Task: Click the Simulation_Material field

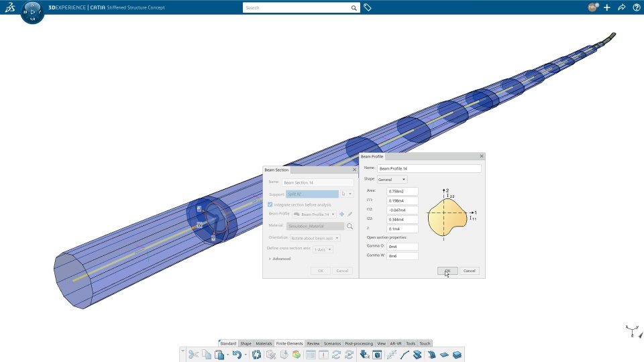Action: pyautogui.click(x=315, y=226)
